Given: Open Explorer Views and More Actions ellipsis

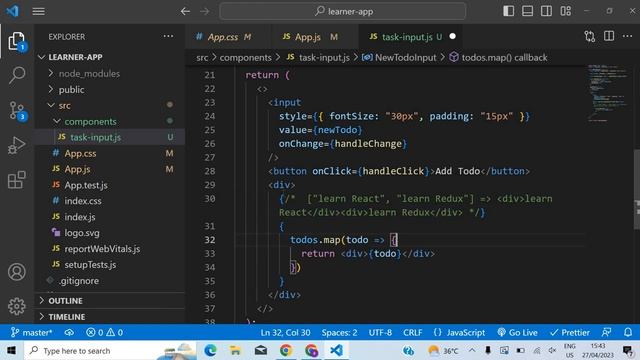Looking at the screenshot, I should click(x=168, y=36).
